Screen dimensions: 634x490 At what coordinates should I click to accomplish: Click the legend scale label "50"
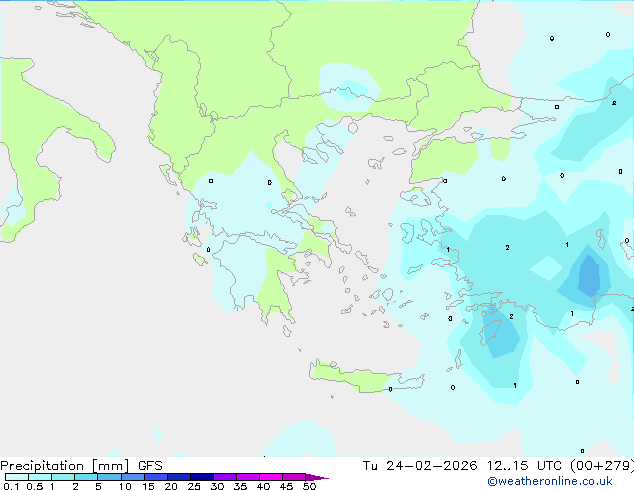point(309,486)
